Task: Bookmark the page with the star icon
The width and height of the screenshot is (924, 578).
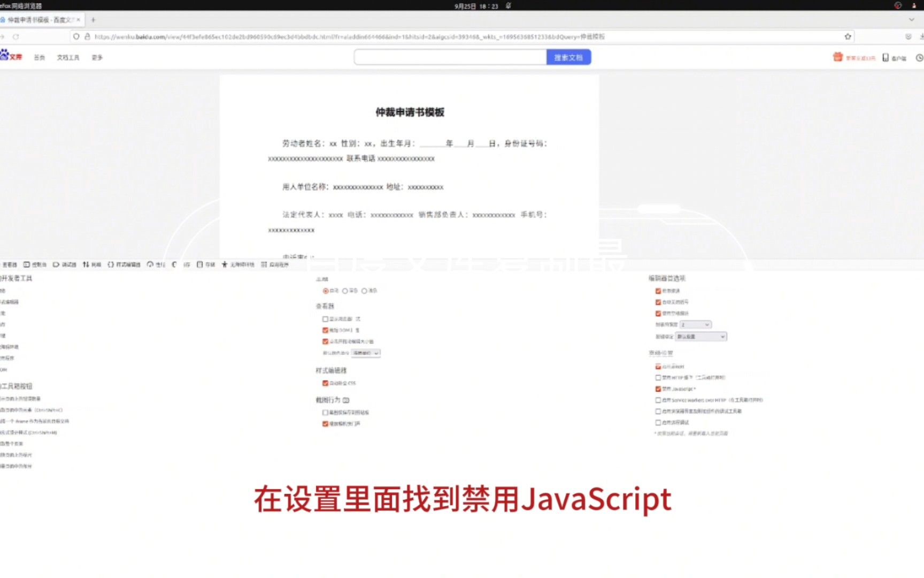Action: [848, 36]
